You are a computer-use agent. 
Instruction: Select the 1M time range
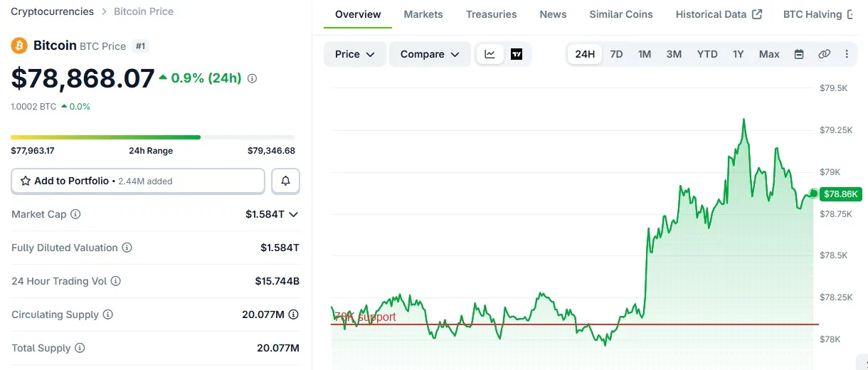pyautogui.click(x=645, y=54)
